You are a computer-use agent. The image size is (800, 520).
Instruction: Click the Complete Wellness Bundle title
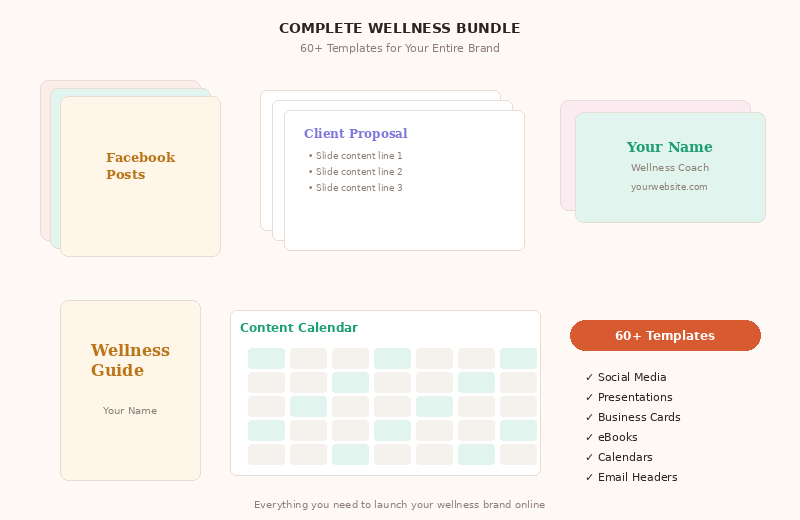(400, 29)
